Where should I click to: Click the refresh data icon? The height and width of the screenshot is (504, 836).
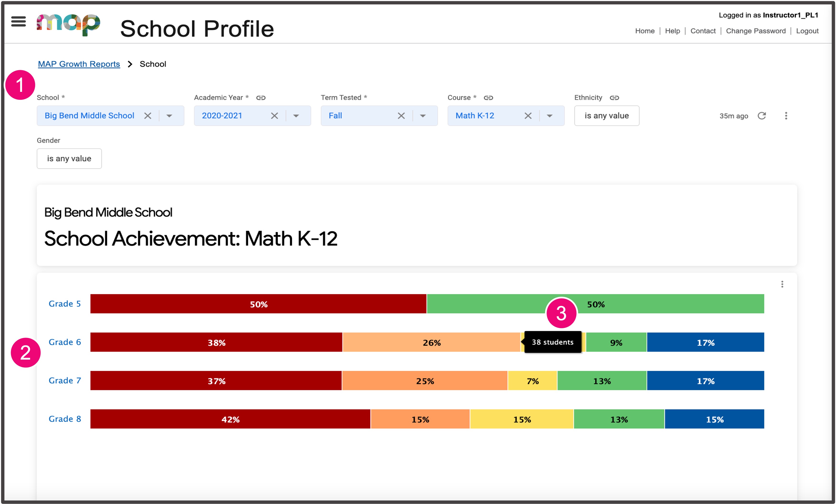[762, 116]
